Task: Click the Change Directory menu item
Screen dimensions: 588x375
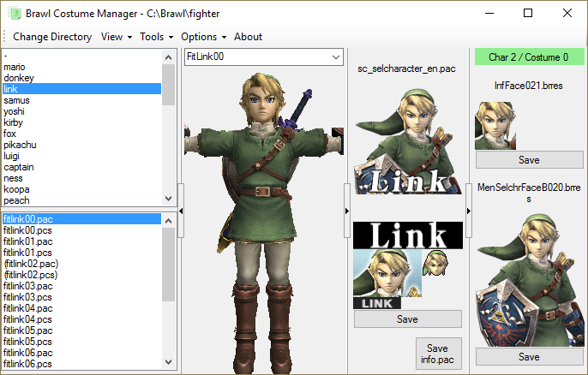Action: click(x=52, y=37)
